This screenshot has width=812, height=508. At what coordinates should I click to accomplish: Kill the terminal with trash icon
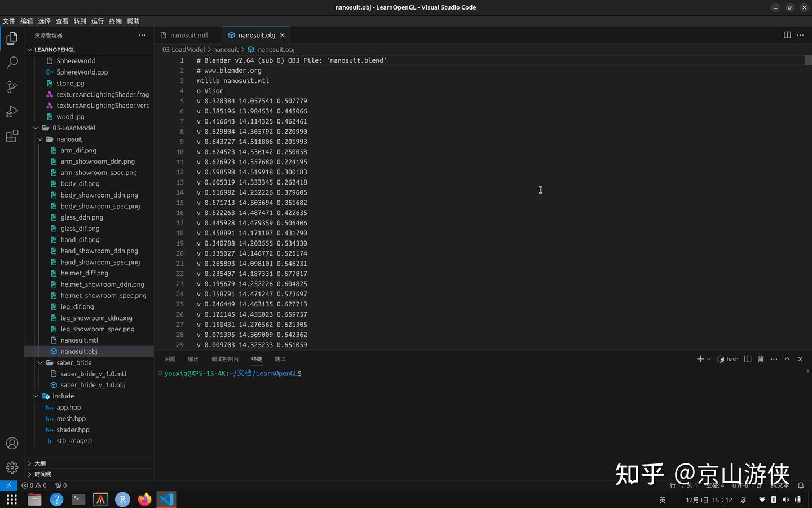(x=760, y=358)
